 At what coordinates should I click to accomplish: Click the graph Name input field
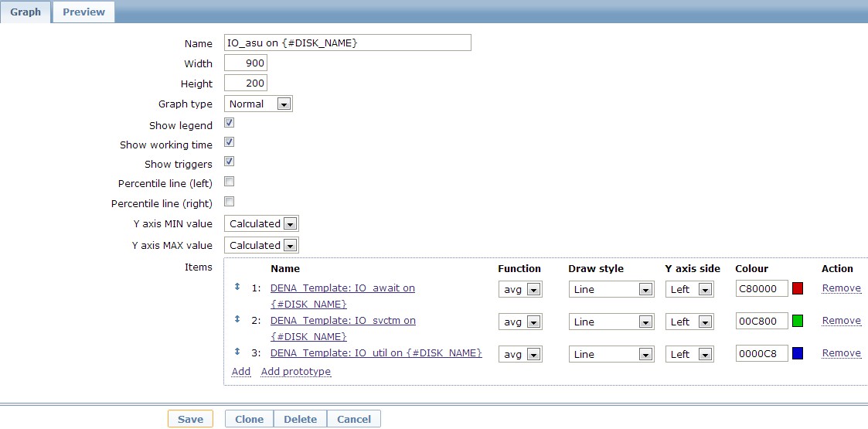click(x=348, y=43)
